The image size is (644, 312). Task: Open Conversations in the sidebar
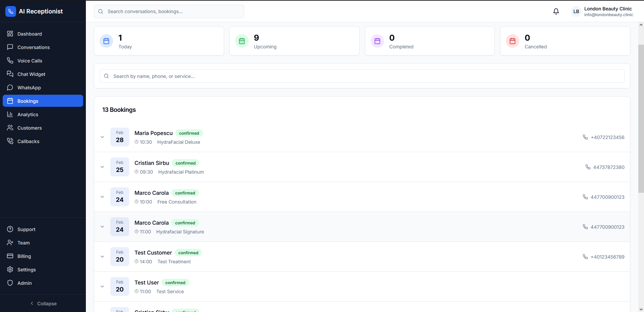click(x=34, y=47)
